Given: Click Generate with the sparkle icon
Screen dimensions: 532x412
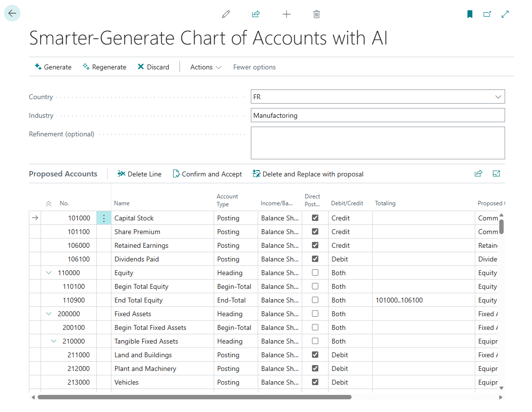Looking at the screenshot, I should (x=53, y=67).
